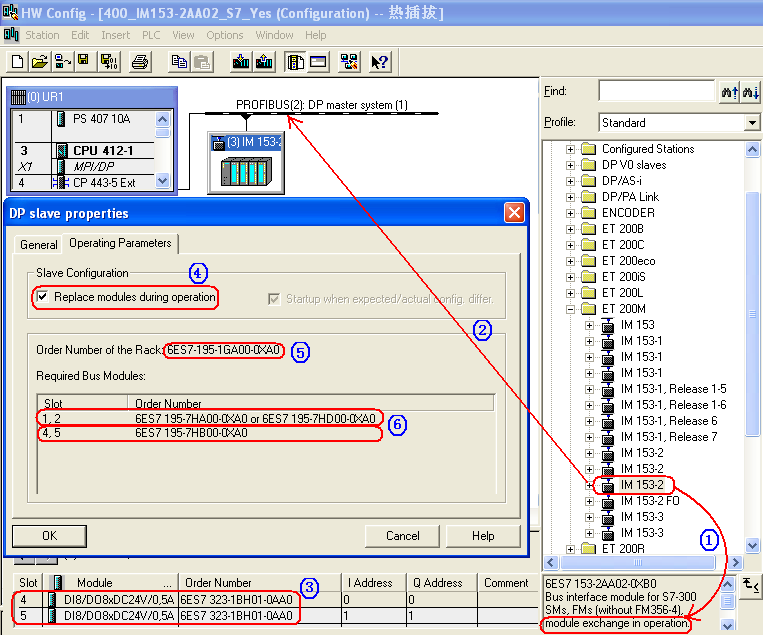763x635 pixels.
Task: Click the Download to module icon
Action: [241, 62]
